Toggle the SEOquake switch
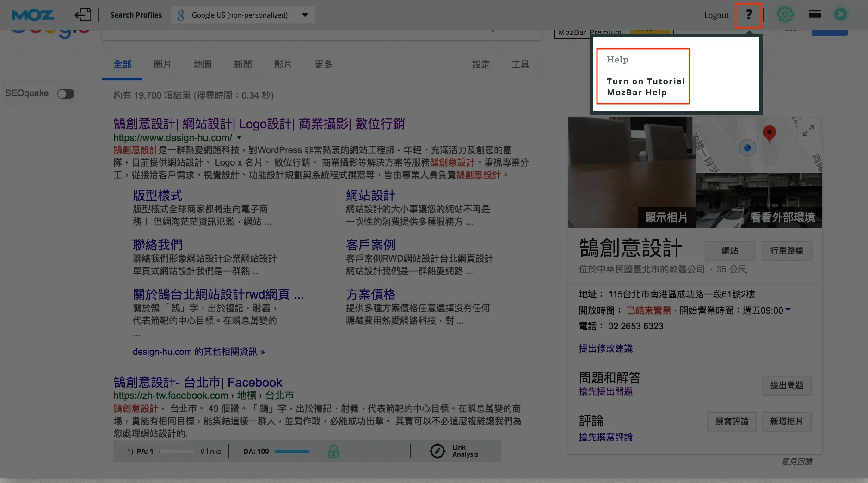868x483 pixels. point(66,94)
